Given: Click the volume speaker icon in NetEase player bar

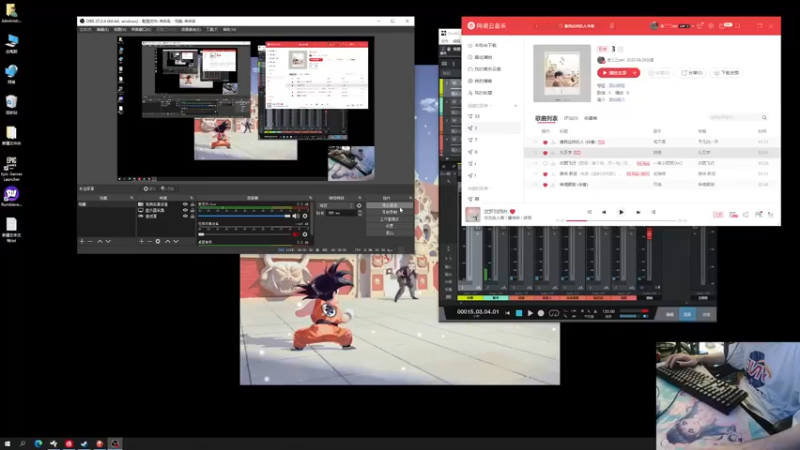Looking at the screenshot, I should [x=746, y=215].
